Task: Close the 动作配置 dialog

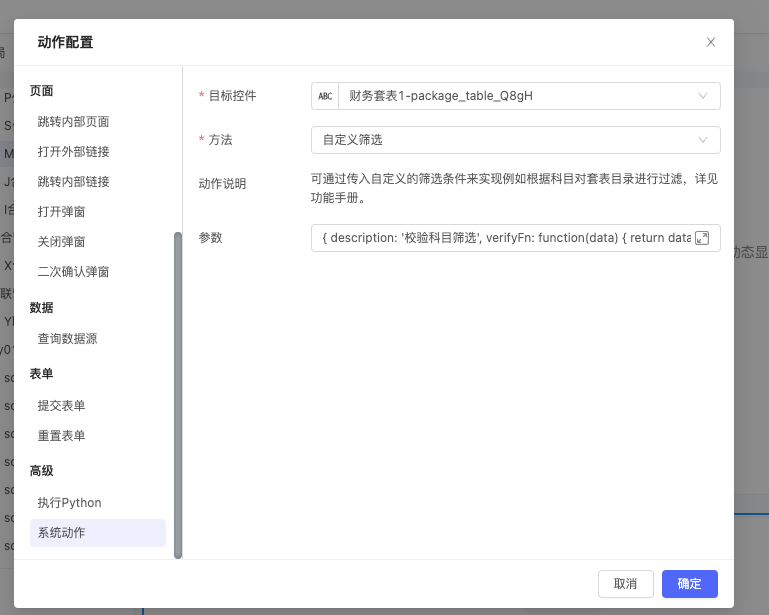Action: click(x=710, y=42)
